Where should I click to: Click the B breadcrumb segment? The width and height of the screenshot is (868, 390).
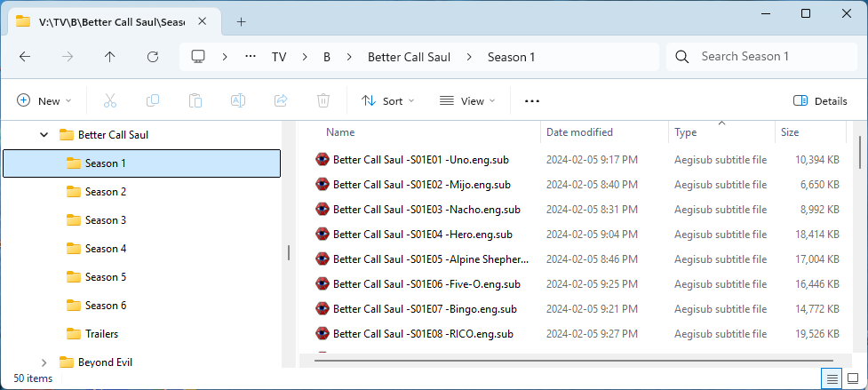[x=327, y=57]
